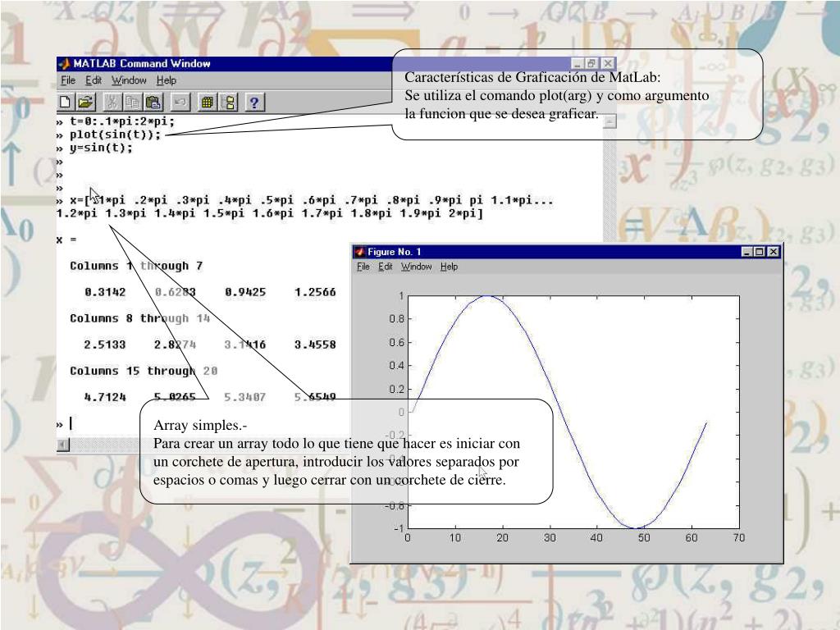Click the Copy icon in MATLAB toolbar
The height and width of the screenshot is (630, 840).
(x=132, y=102)
